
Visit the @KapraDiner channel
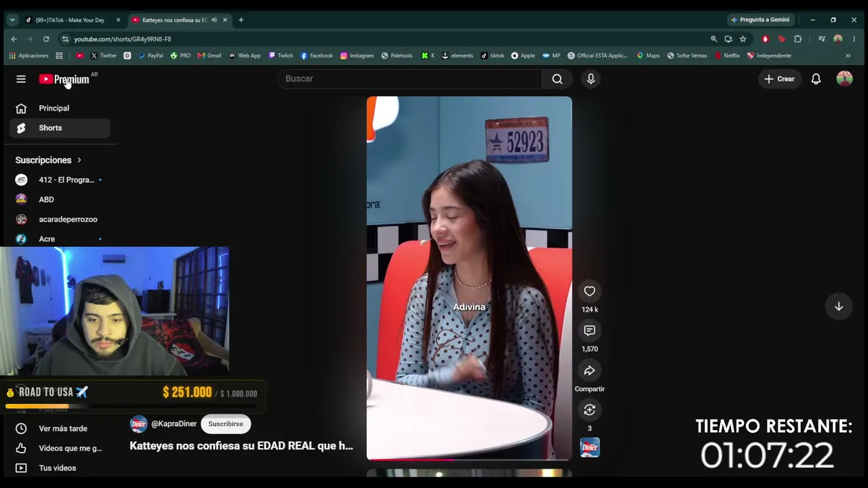tap(174, 424)
